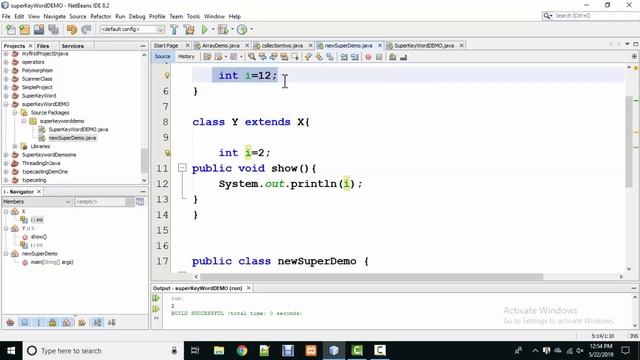The height and width of the screenshot is (360, 640).
Task: Switch to the ArrayDemo.java tab
Action: [x=220, y=45]
